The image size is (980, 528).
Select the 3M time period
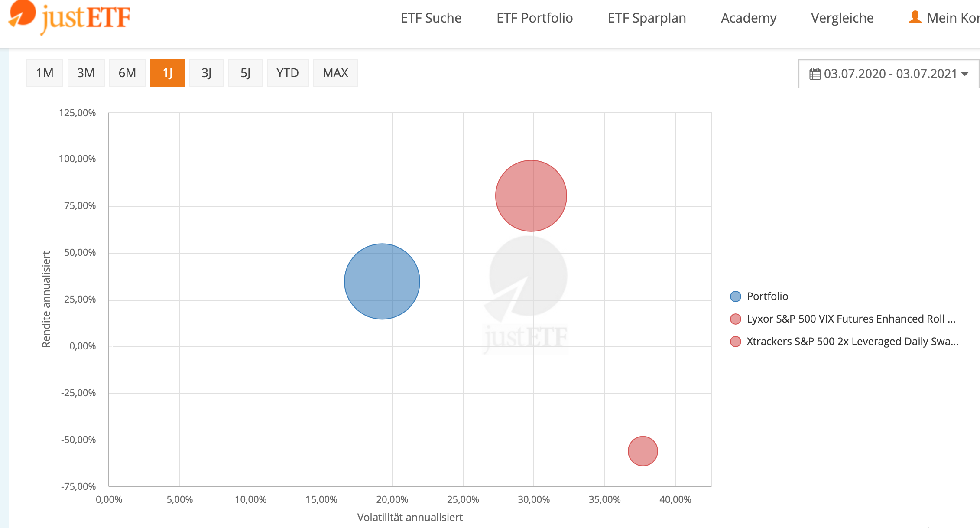(86, 73)
